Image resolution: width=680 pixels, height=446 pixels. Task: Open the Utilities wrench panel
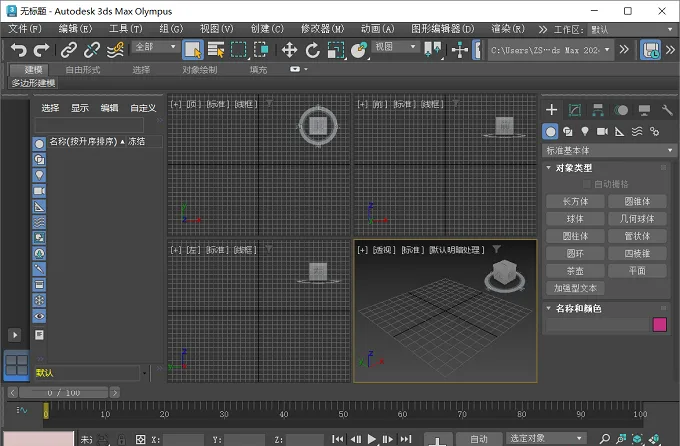(x=667, y=110)
